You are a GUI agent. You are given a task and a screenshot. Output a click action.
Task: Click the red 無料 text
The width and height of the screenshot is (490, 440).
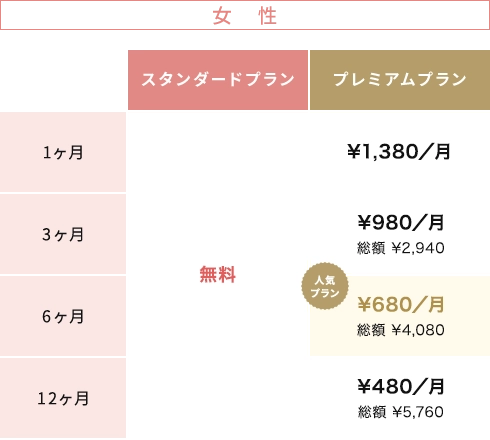[x=218, y=275]
